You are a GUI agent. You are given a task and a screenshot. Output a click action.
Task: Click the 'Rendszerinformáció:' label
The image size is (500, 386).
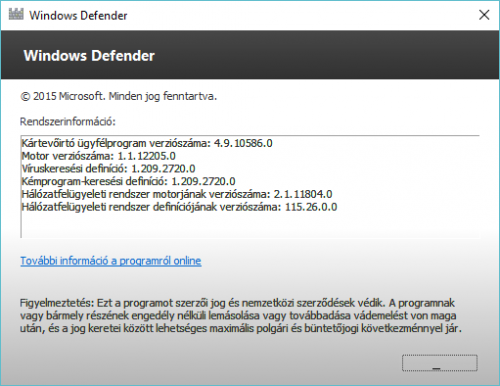pos(68,122)
